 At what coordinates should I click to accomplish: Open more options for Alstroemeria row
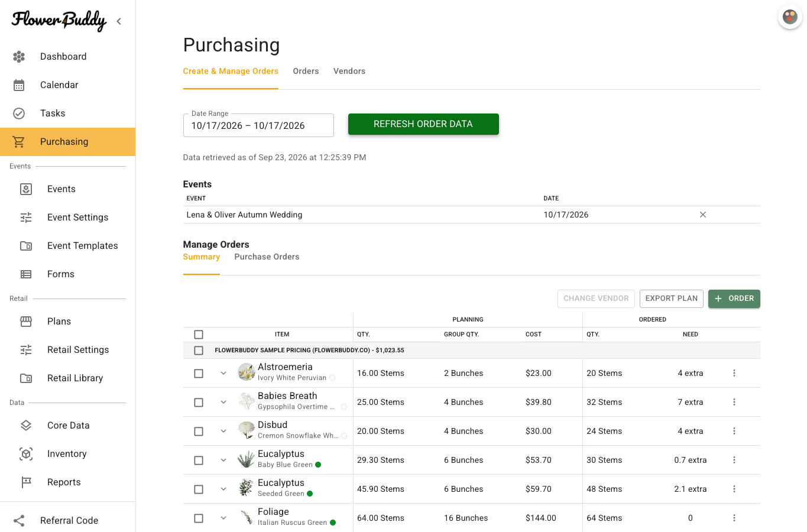[734, 373]
